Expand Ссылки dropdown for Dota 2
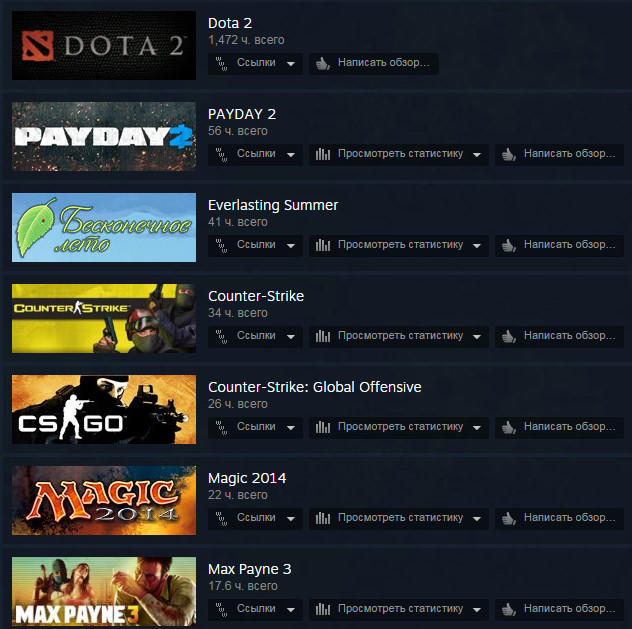This screenshot has height=629, width=632. (x=255, y=63)
